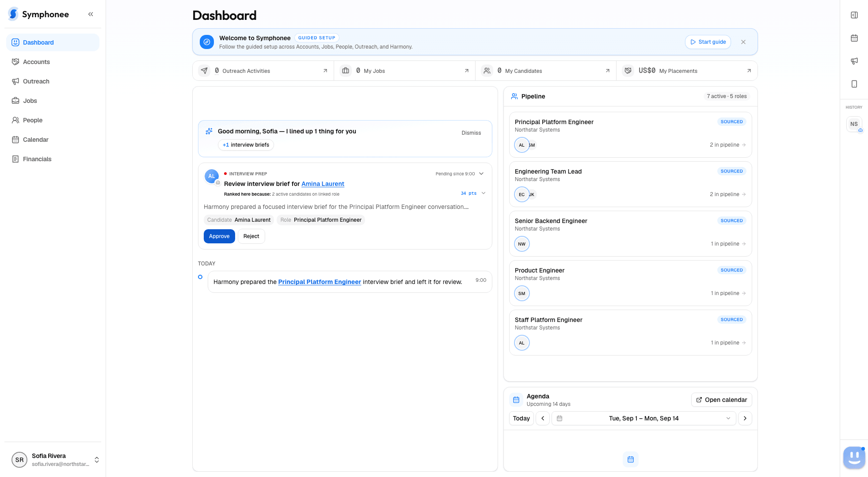Open Outreach in sidebar
The width and height of the screenshot is (868, 477).
(x=53, y=81)
